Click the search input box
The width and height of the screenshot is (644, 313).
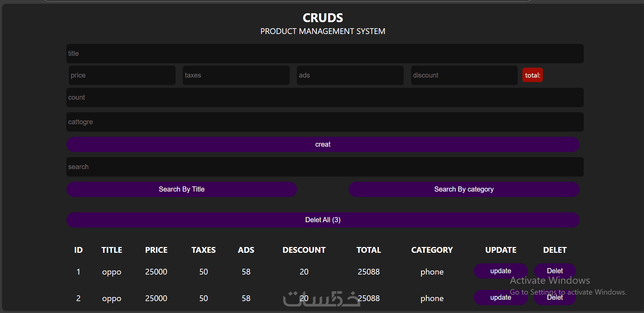[325, 167]
